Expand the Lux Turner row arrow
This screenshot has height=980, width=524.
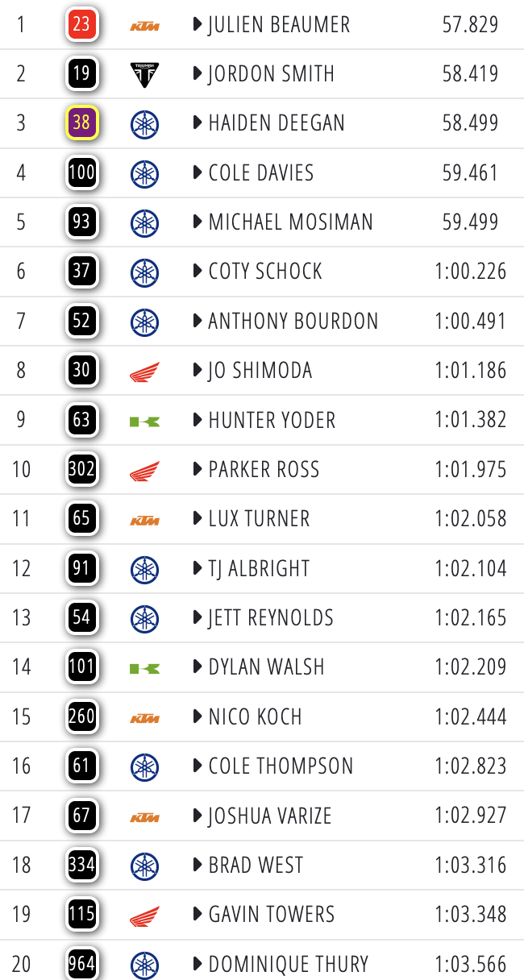click(x=198, y=518)
